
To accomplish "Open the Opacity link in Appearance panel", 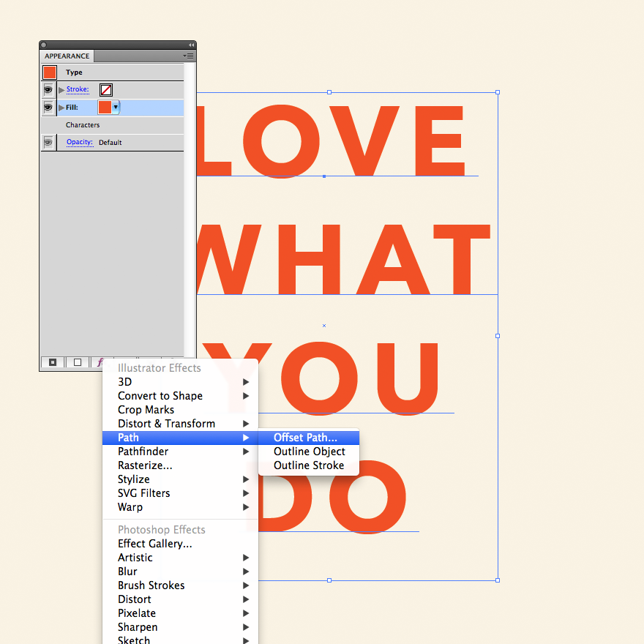I will [x=80, y=142].
